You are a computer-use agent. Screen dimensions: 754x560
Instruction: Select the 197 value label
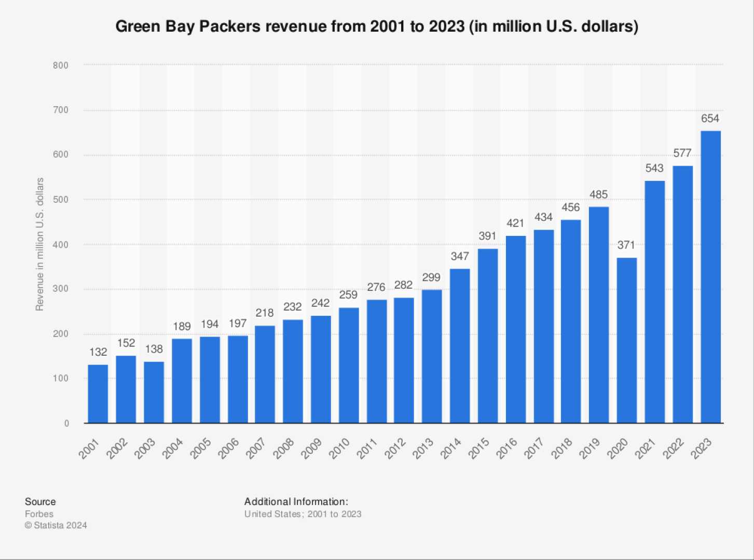238,324
